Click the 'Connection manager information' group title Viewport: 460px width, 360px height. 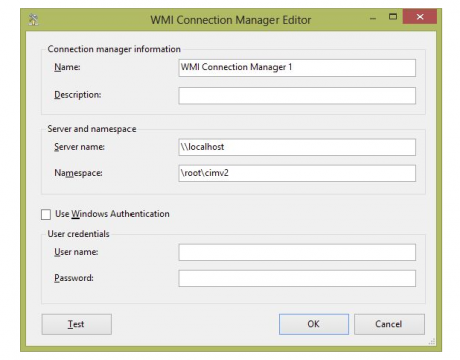click(x=114, y=49)
